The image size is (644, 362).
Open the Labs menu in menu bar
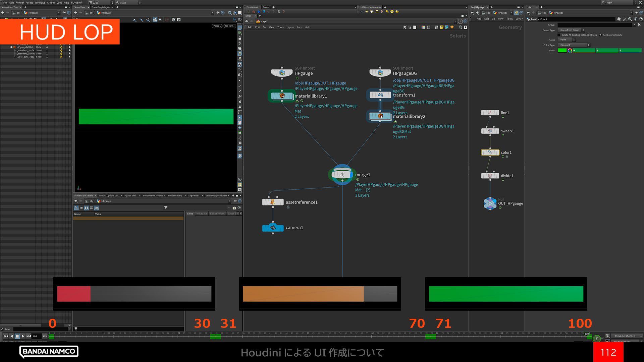(x=59, y=3)
